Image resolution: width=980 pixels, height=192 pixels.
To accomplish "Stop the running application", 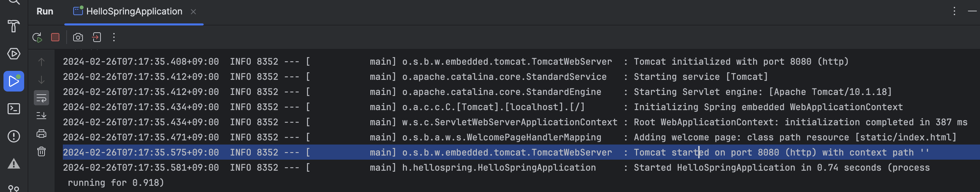I will (x=55, y=37).
